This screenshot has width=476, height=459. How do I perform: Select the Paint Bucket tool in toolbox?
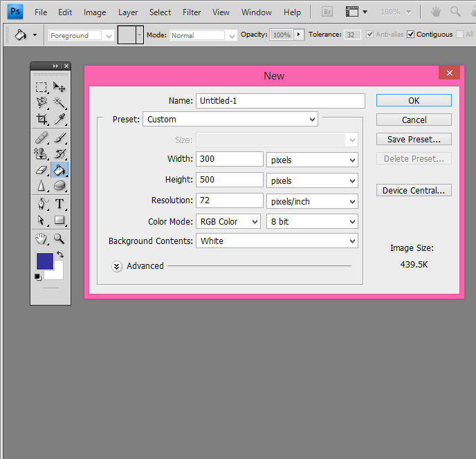(x=59, y=170)
